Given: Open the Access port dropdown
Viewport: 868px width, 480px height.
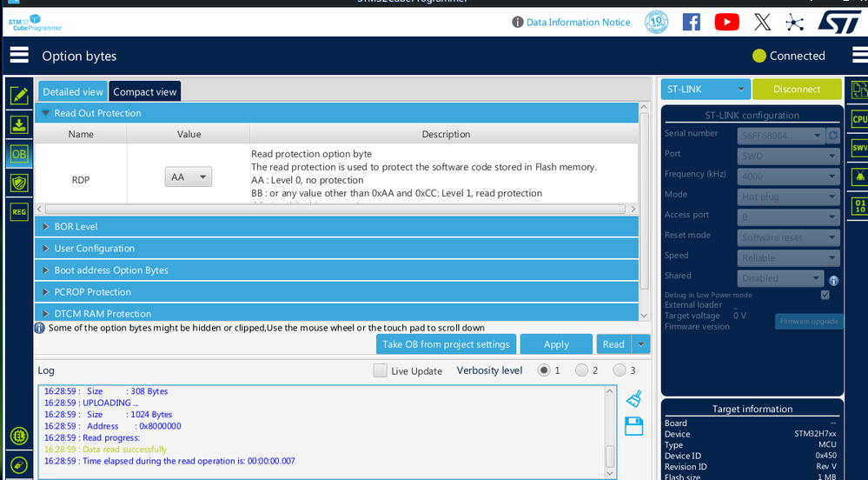Looking at the screenshot, I should coord(789,217).
